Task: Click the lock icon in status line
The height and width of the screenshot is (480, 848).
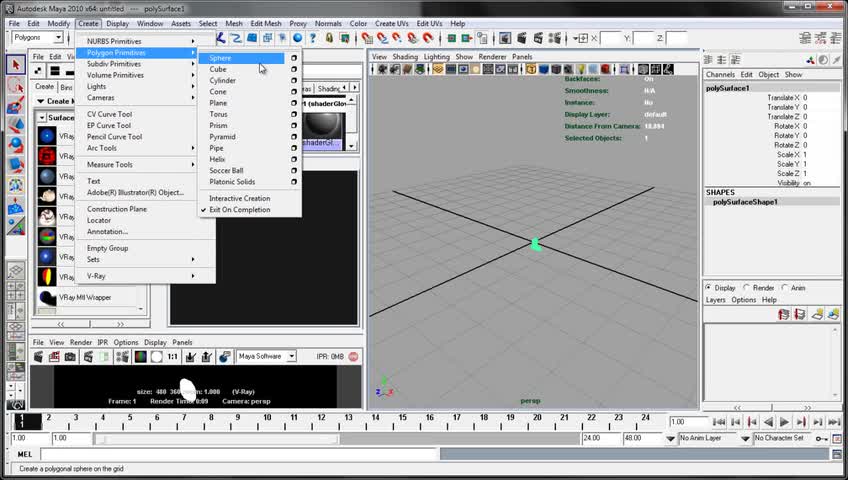Action: click(x=329, y=38)
